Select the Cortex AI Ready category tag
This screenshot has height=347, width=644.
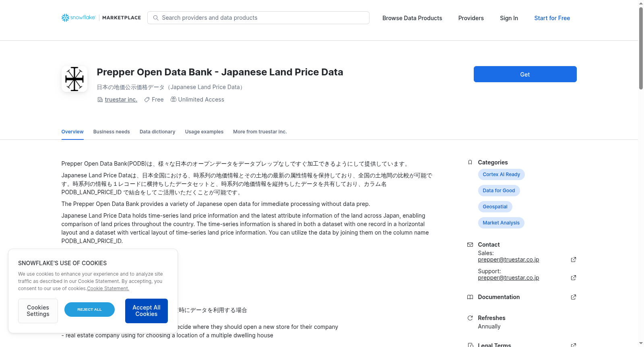point(501,175)
